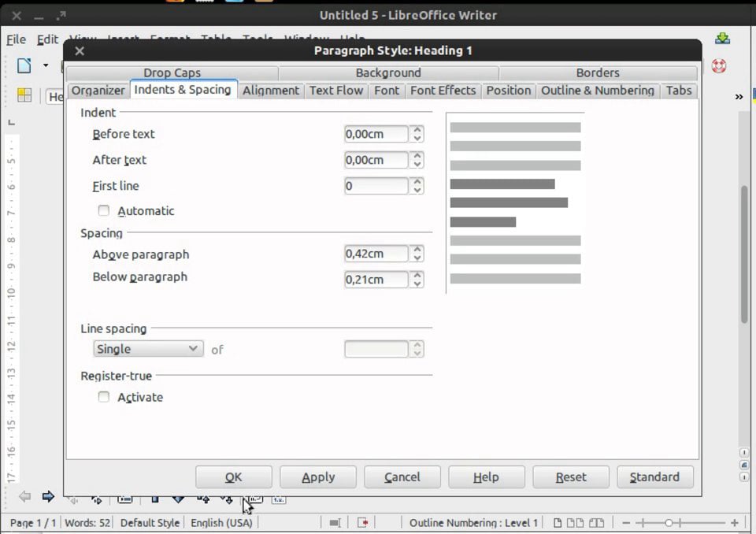Decrease Above paragraph spacing value

click(x=417, y=258)
